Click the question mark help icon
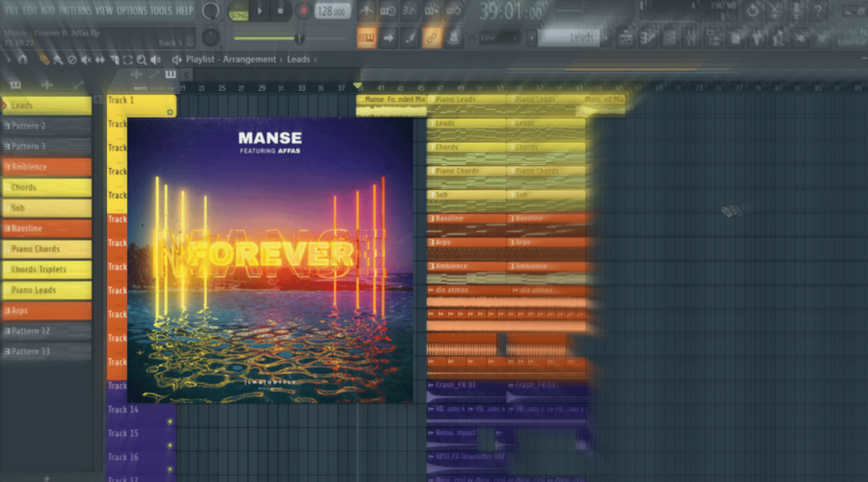The width and height of the screenshot is (868, 482). [818, 10]
